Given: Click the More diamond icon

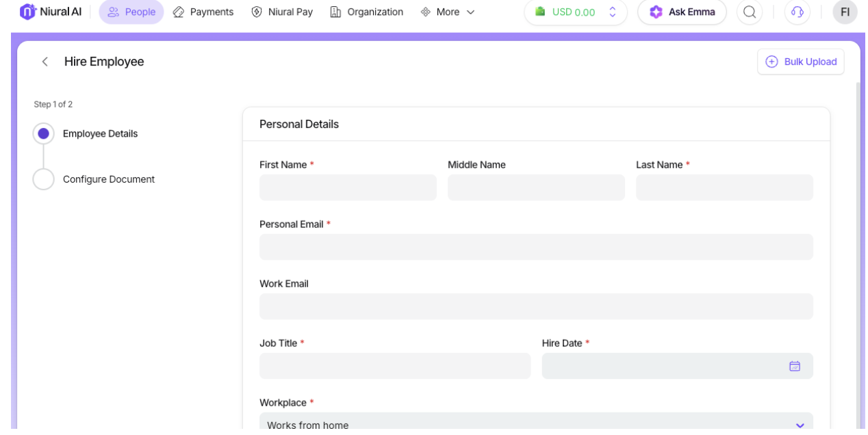Looking at the screenshot, I should click(x=426, y=12).
